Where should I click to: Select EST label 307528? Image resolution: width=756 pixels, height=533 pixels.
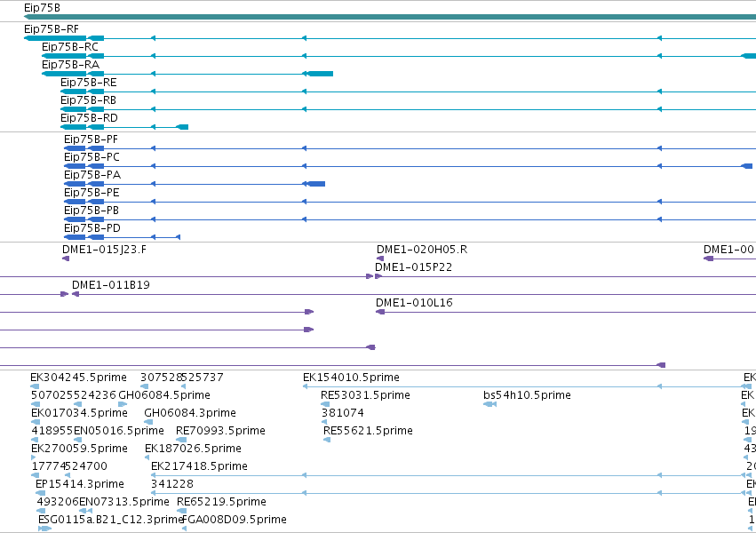(161, 378)
